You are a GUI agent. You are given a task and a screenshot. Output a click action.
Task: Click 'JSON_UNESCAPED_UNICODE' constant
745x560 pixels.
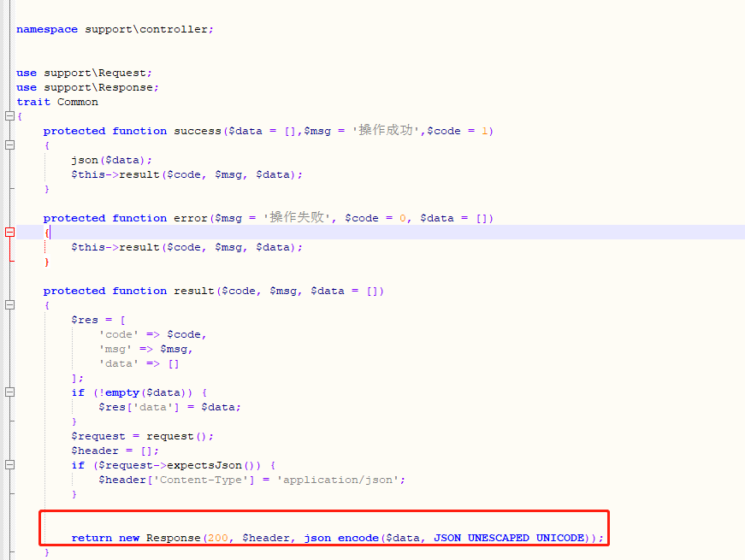click(509, 538)
